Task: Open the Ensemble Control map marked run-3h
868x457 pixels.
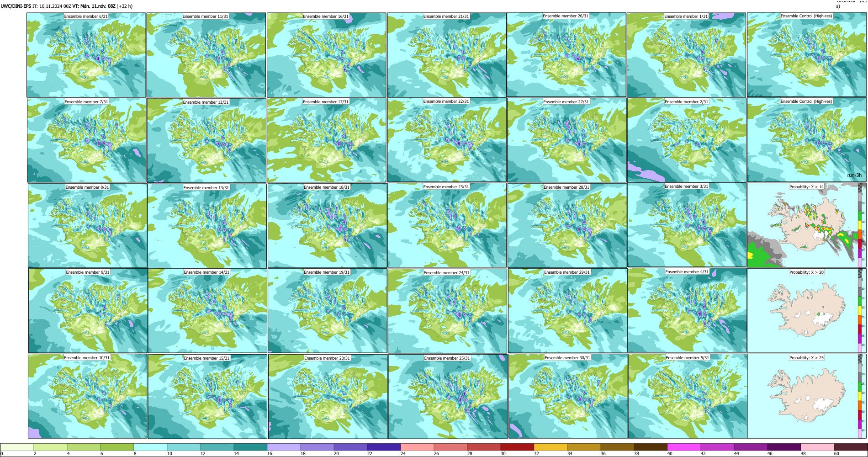Action: click(806, 140)
